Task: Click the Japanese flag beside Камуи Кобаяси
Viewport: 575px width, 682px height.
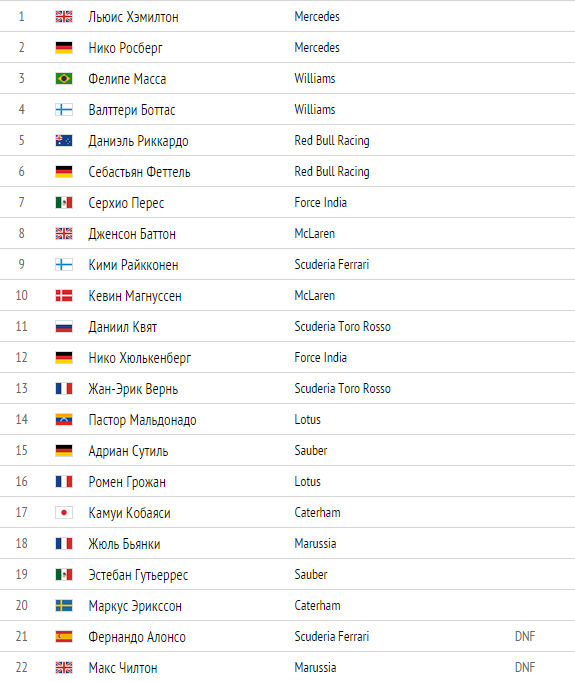Action: [x=64, y=513]
